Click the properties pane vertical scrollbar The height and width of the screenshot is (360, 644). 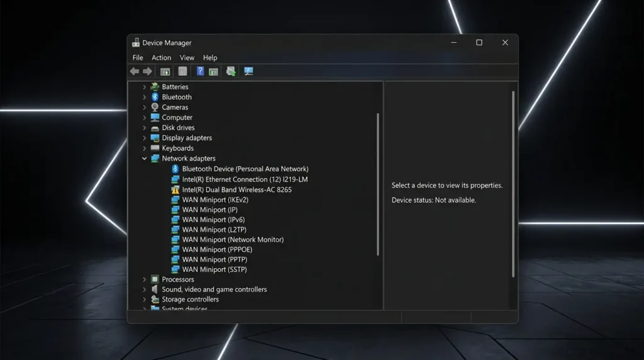[x=513, y=184]
